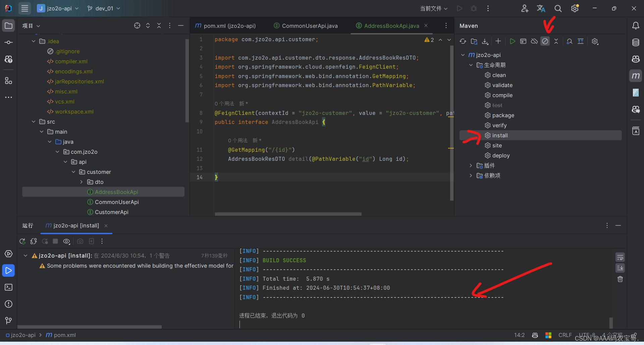Click the warnings indicator showing 2
The width and height of the screenshot is (644, 345).
pyautogui.click(x=429, y=40)
